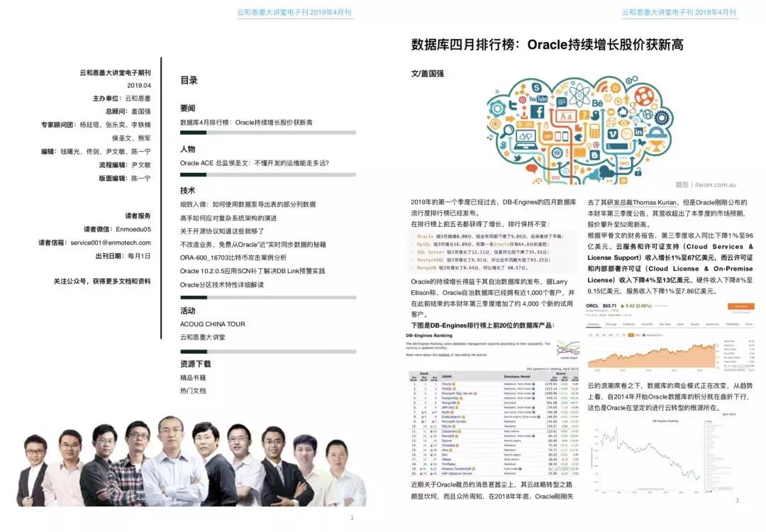Click the ORCL stock price chart
The width and height of the screenshot is (766, 532).
click(x=670, y=337)
